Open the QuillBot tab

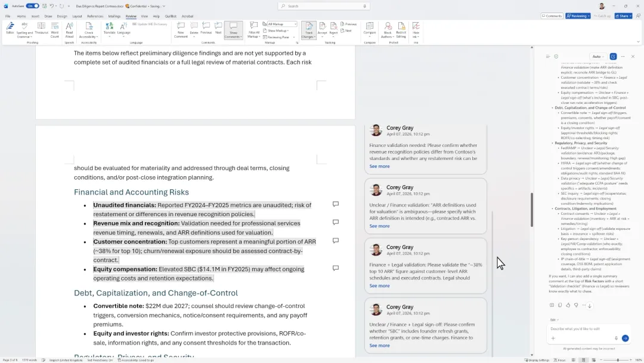point(171,17)
